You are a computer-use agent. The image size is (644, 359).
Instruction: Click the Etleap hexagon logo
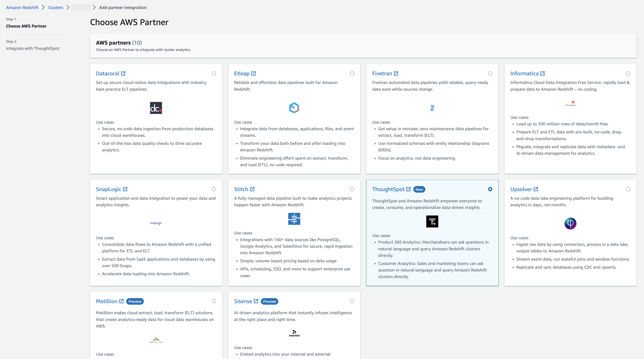[x=294, y=108]
